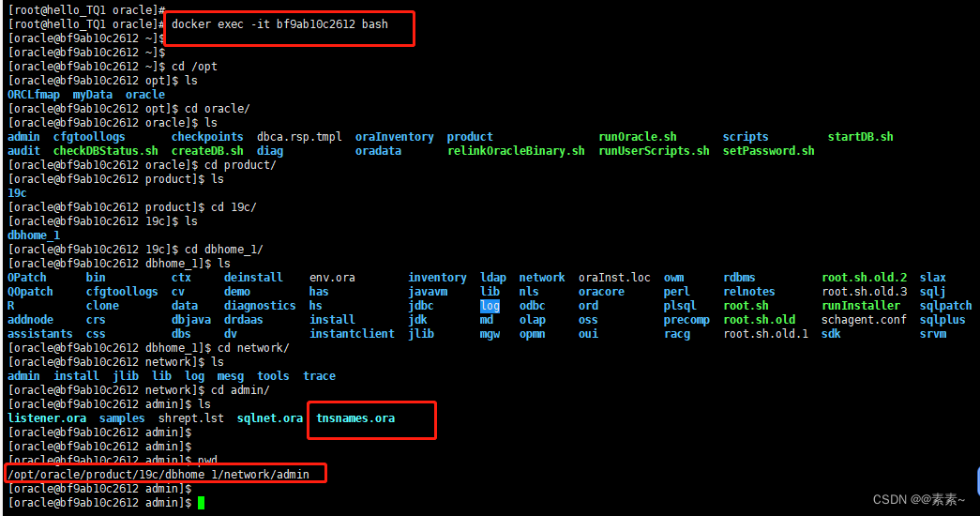Screen dimensions: 980x516
Task: Click the OPatch directory entry
Action: point(27,278)
